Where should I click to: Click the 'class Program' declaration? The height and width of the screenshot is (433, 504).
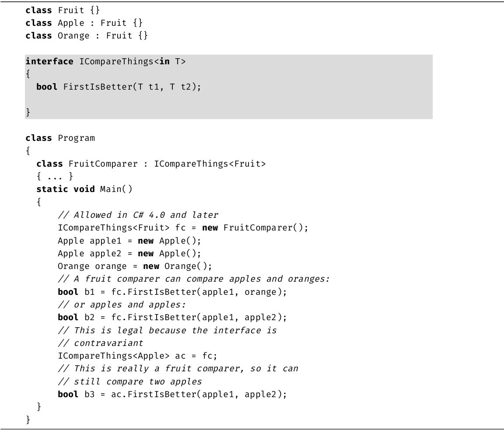pos(60,138)
